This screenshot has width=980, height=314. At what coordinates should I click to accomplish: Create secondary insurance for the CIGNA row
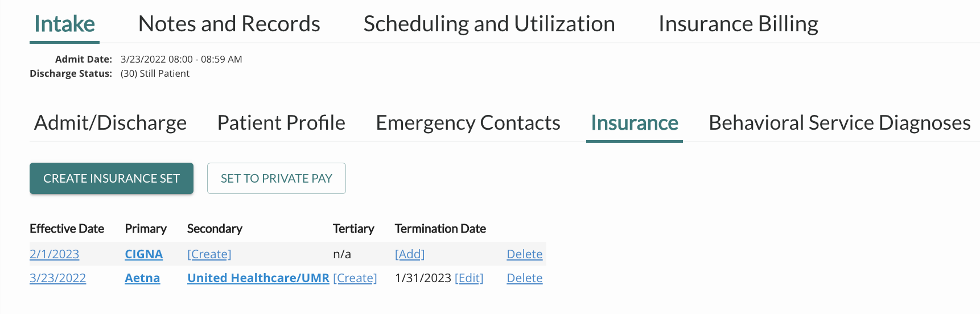click(x=209, y=254)
